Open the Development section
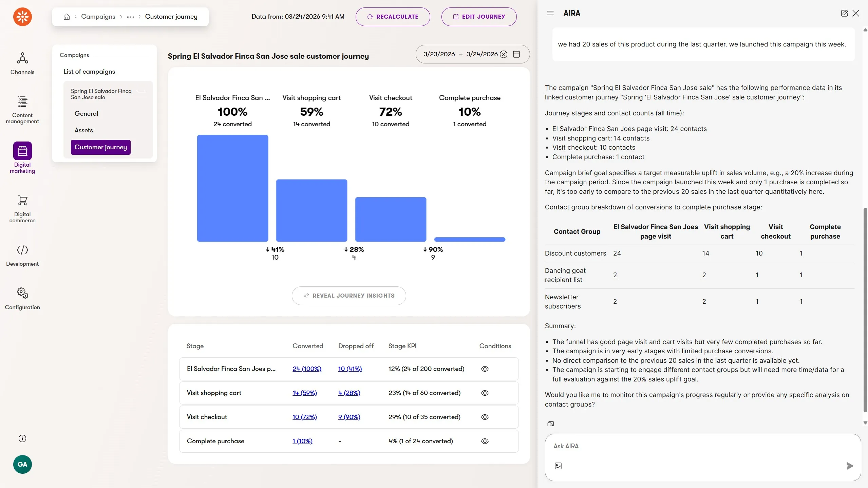The image size is (868, 488). [x=22, y=255]
